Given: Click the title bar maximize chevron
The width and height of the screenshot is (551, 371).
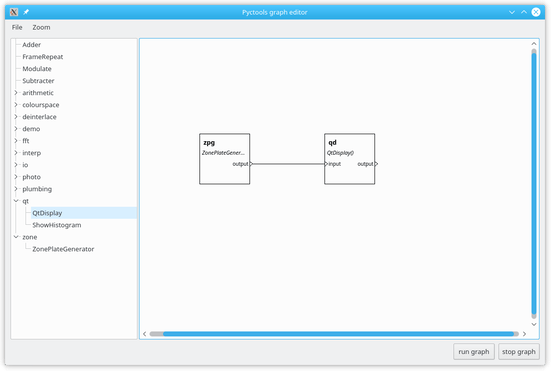Looking at the screenshot, I should (524, 12).
